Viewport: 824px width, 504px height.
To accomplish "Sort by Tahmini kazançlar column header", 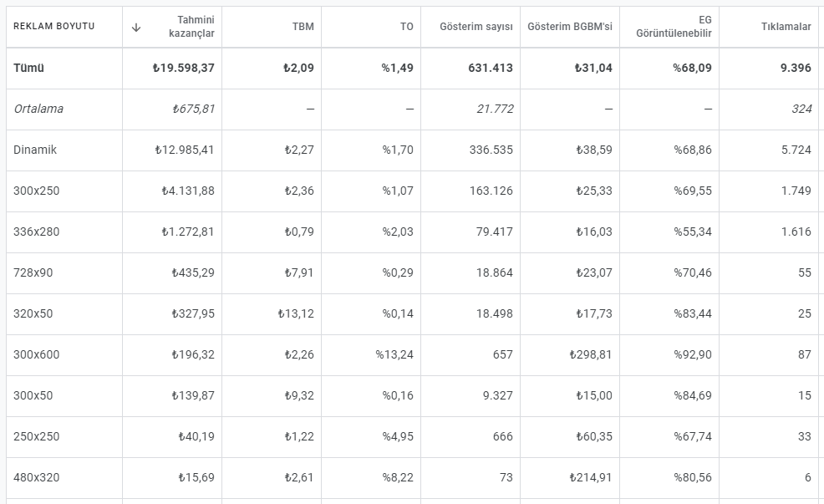I will tap(191, 27).
